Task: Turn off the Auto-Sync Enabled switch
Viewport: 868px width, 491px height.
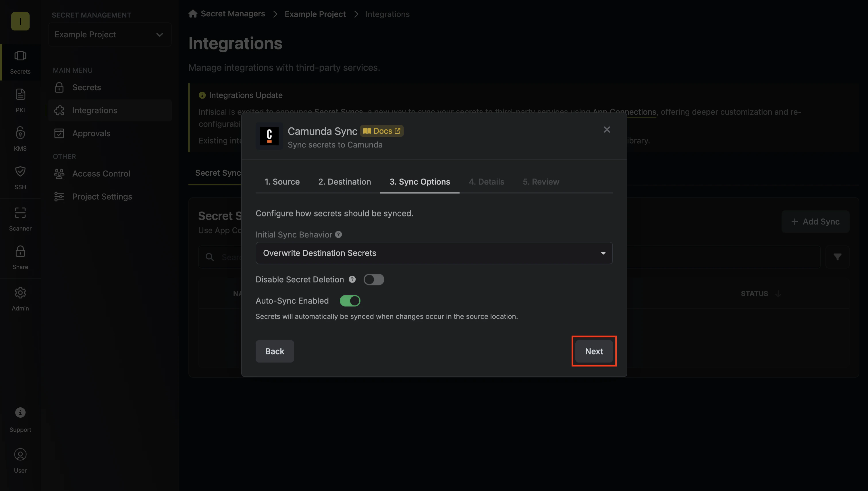Action: (350, 300)
